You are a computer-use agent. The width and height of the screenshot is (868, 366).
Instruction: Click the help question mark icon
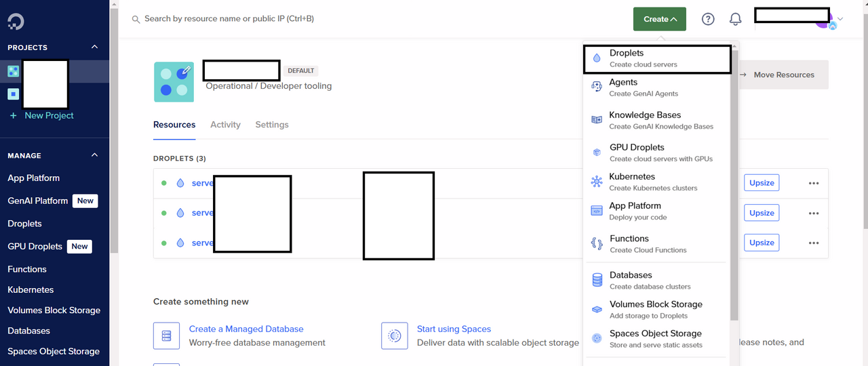click(708, 19)
